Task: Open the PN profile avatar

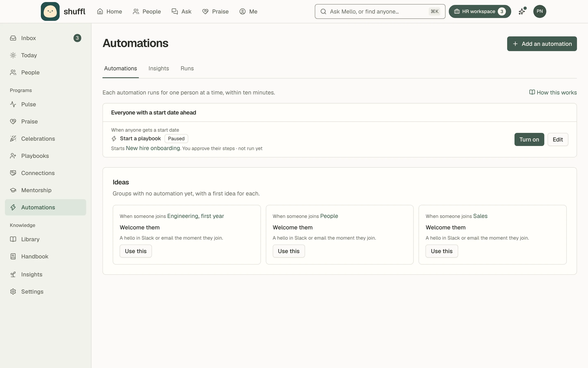Action: pos(540,11)
